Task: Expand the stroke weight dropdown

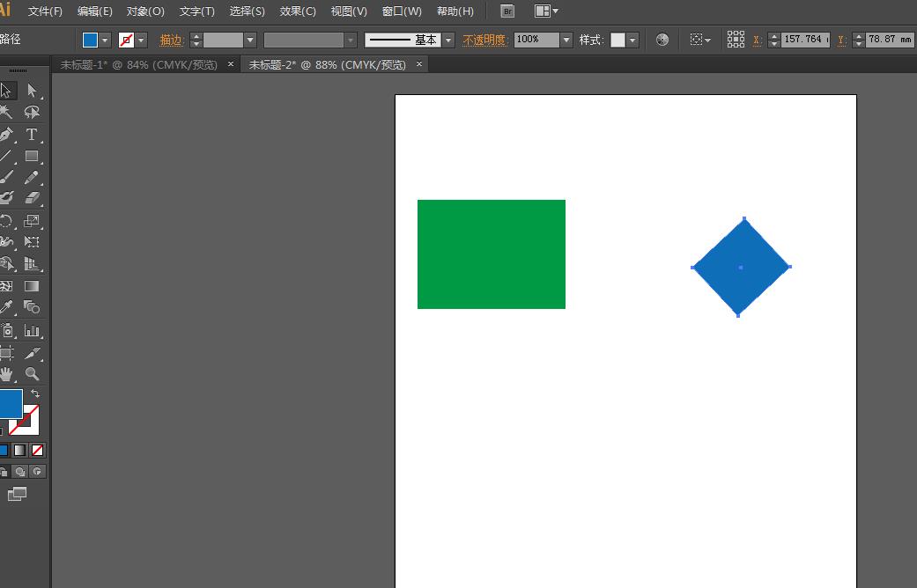Action: tap(250, 40)
